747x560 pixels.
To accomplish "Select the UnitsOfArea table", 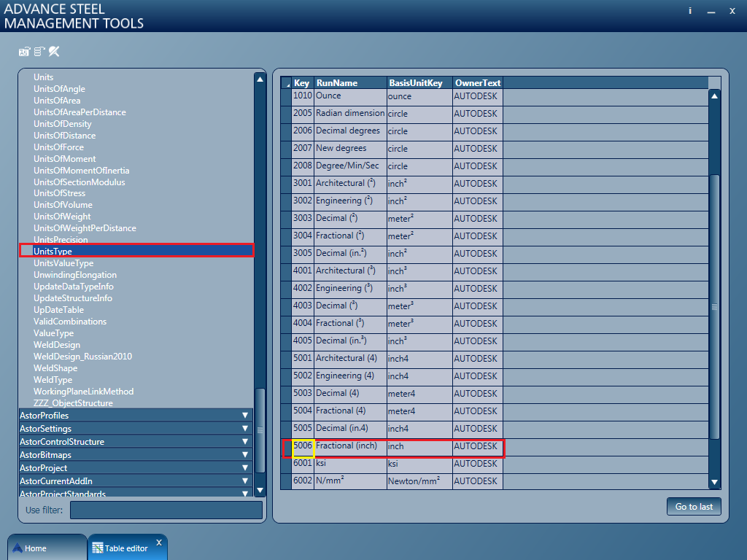I will pos(57,101).
